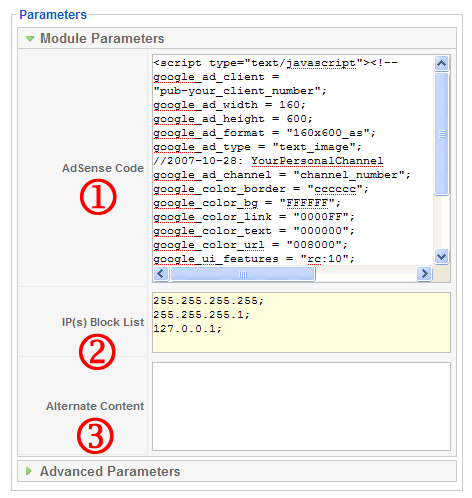Viewport: 472px width, 498px height.
Task: Click the YourPersonalChannel comment line
Action: pos(268,161)
